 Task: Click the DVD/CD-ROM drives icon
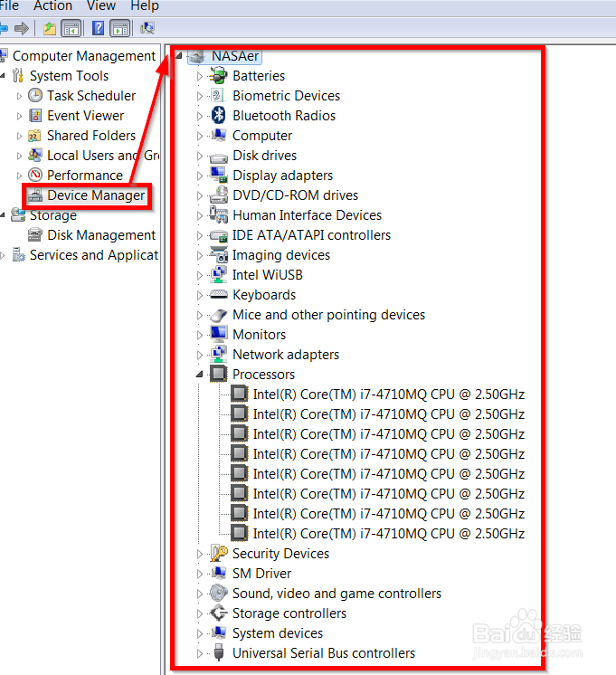pos(218,195)
